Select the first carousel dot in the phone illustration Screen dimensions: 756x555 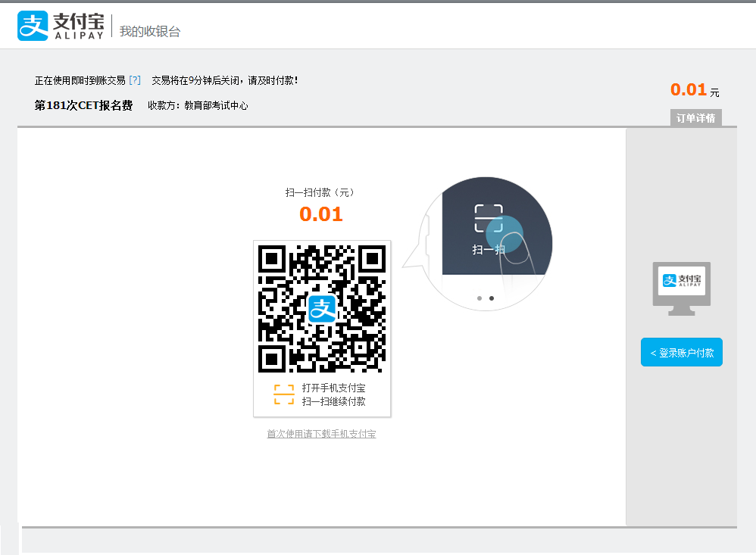click(x=480, y=298)
